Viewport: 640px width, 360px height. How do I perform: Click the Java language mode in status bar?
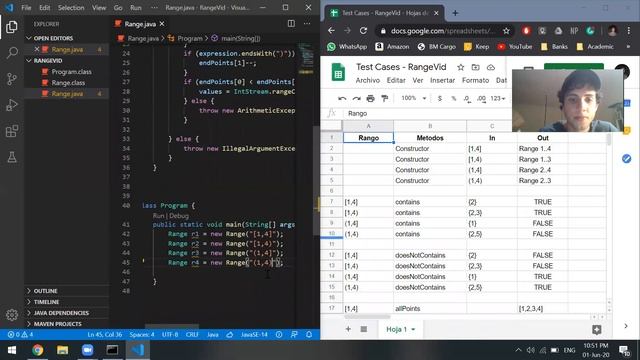(x=213, y=335)
